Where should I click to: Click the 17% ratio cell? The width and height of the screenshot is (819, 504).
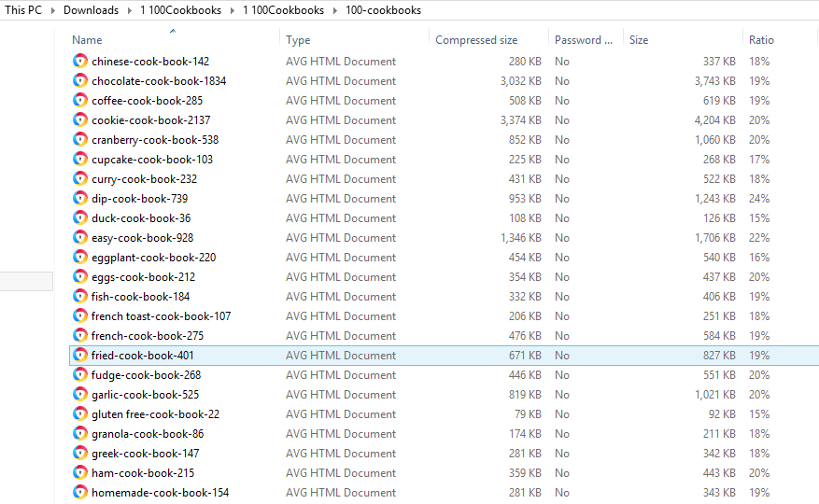pyautogui.click(x=759, y=160)
